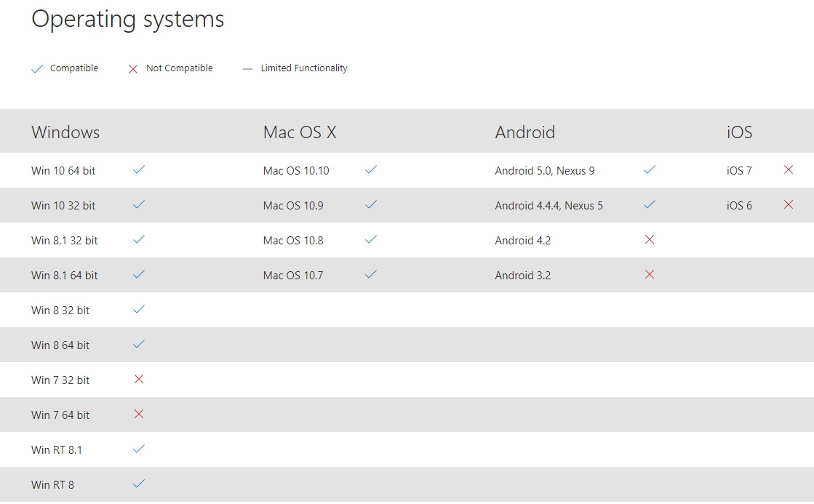Click the red X beside Android 3.2
814x504 pixels.
click(650, 274)
